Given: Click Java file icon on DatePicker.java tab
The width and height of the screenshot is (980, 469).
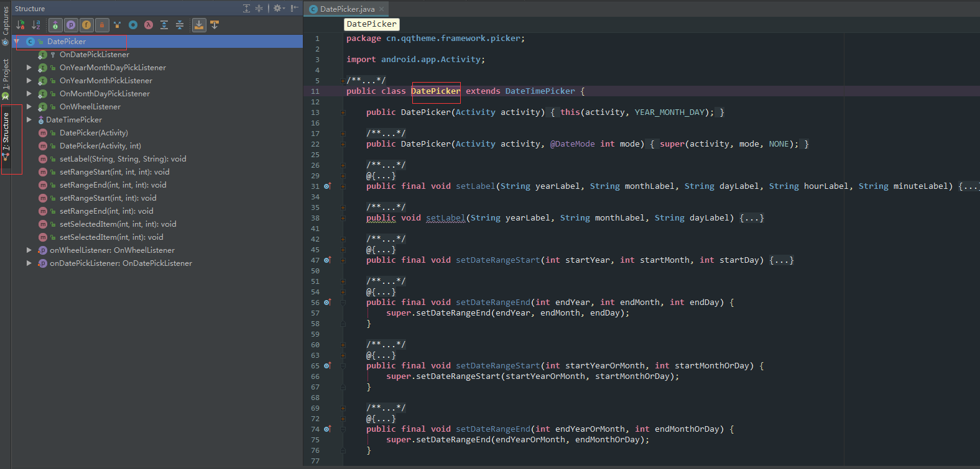Looking at the screenshot, I should tap(313, 9).
